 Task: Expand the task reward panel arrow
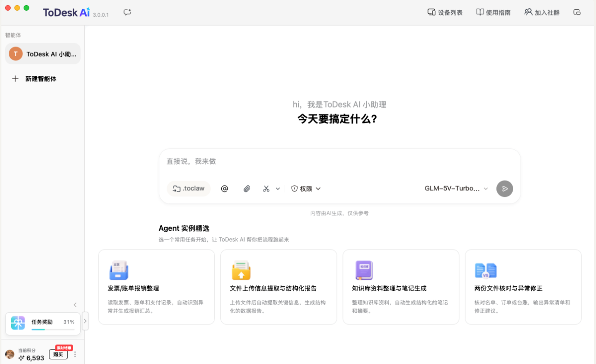[85, 321]
